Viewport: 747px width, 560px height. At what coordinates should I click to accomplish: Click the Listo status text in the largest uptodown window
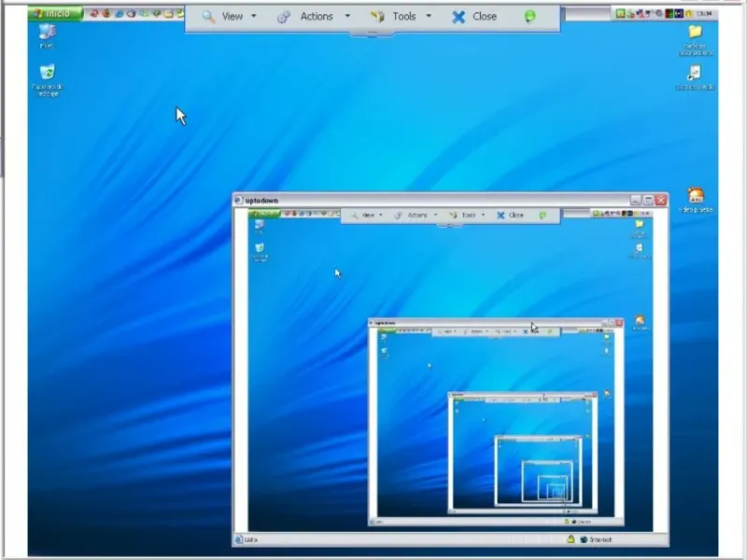click(250, 539)
